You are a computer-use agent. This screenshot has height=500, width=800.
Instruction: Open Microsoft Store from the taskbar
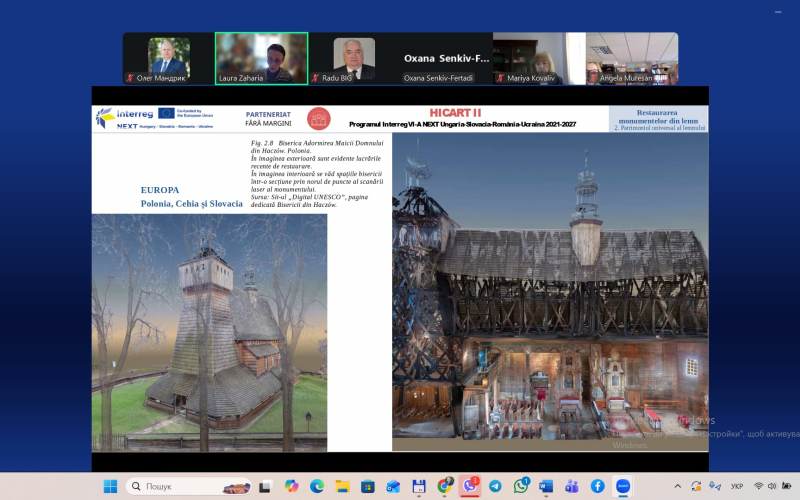tap(368, 486)
